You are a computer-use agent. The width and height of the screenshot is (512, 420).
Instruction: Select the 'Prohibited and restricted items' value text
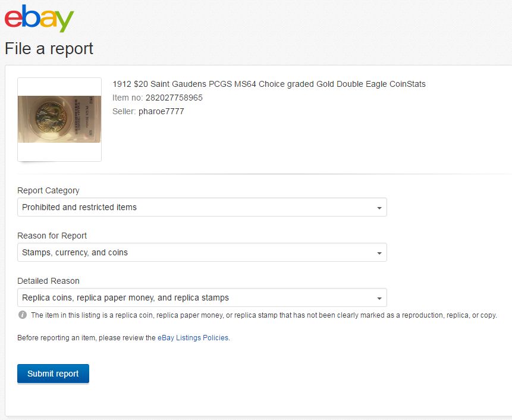(x=79, y=207)
